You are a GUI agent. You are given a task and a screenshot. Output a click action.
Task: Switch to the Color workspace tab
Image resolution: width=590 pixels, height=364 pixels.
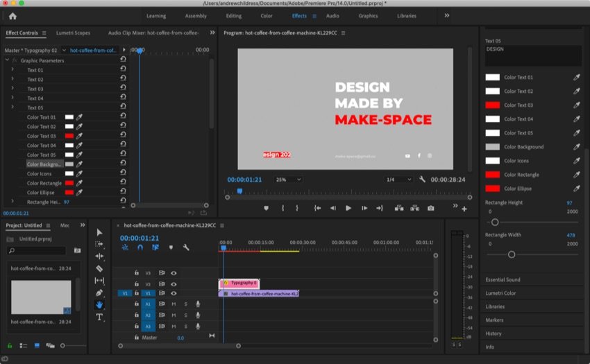(267, 16)
